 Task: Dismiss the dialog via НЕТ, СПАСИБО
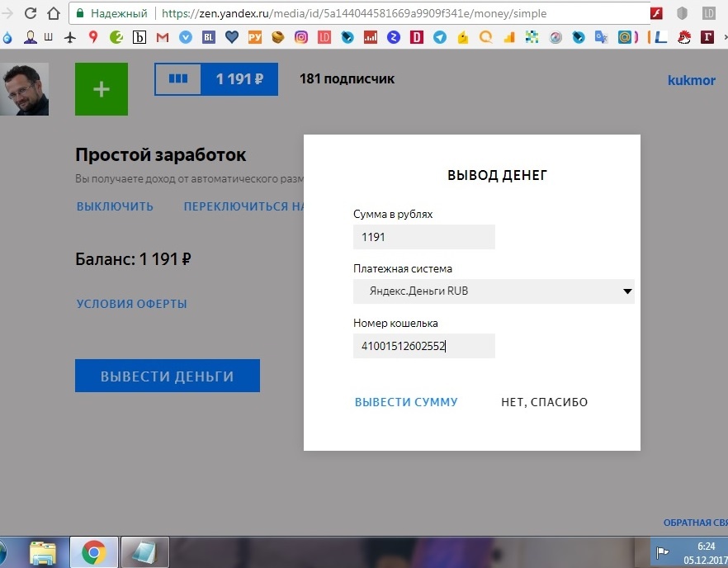click(x=544, y=402)
